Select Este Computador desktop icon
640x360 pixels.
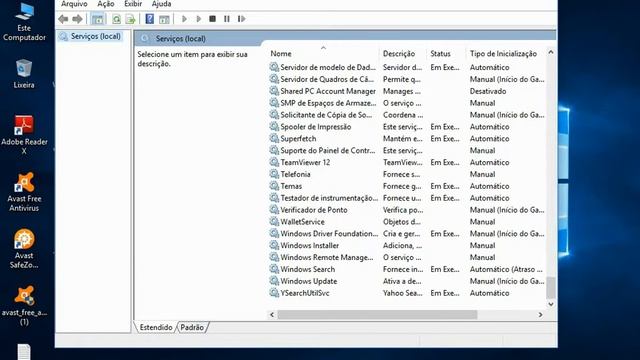pos(24,22)
